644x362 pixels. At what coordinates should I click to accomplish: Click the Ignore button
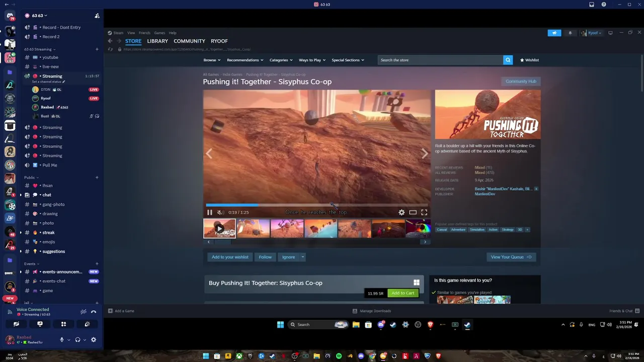(x=288, y=257)
